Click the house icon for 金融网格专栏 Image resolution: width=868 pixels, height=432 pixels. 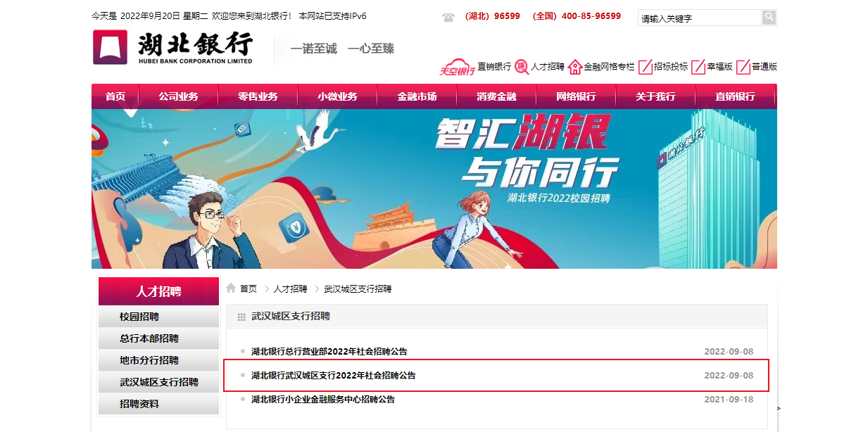[575, 67]
